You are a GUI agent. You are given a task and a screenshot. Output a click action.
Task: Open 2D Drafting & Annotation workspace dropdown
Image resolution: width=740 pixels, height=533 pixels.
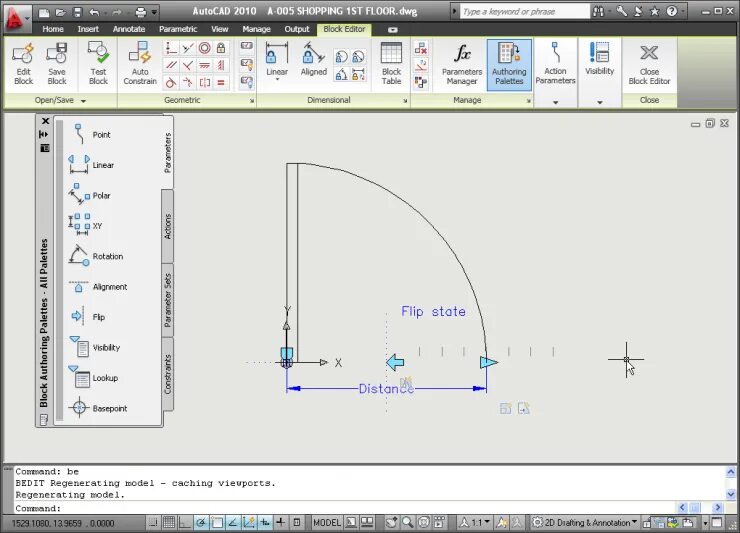(x=585, y=523)
